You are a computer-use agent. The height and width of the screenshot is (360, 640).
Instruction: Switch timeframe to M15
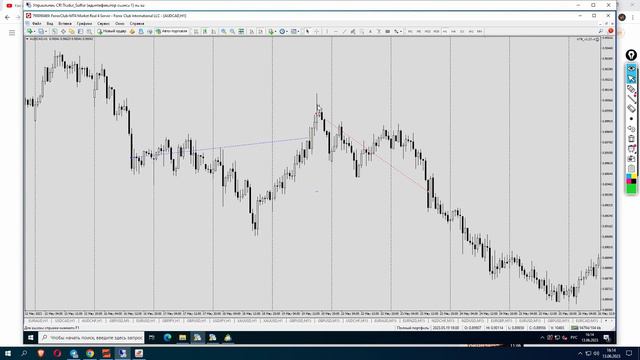(427, 31)
